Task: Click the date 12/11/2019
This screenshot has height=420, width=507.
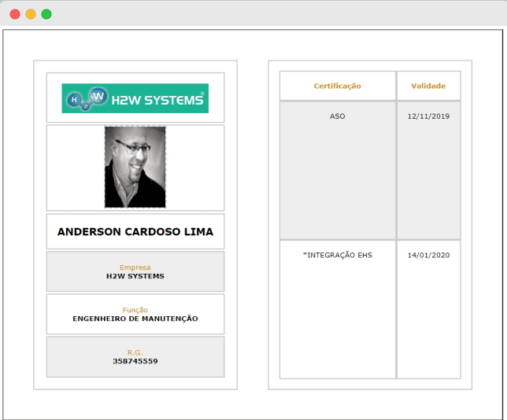Action: 428,116
